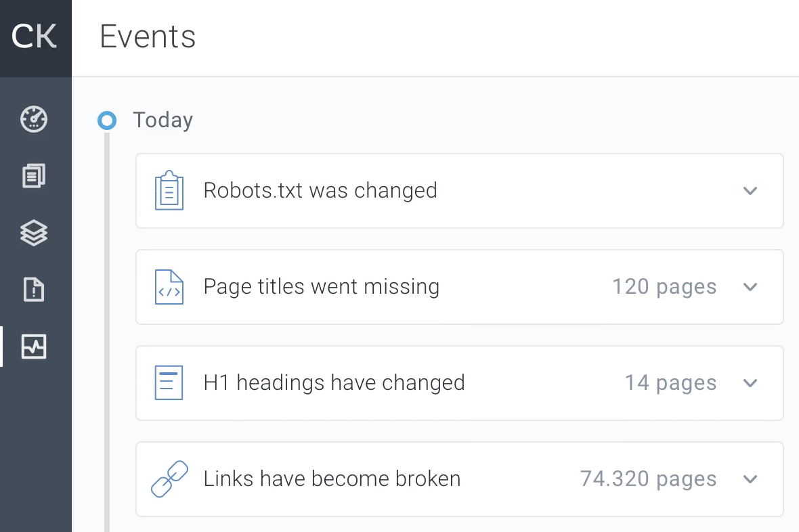Open the issues alert document icon
Image resolution: width=799 pixels, height=532 pixels.
coord(34,290)
